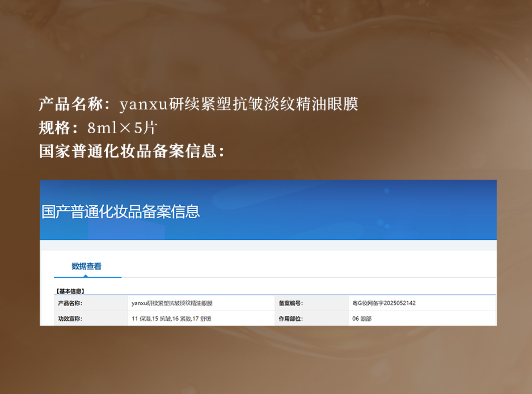Screen dimensions: 532x394
Task: Click the 国产普通化妆品备案信息 banner title
Action: [x=120, y=211]
